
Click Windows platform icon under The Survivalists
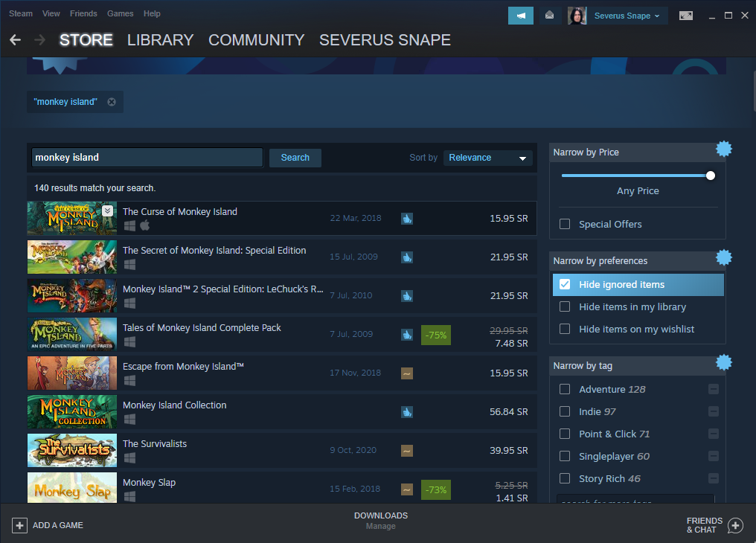click(x=129, y=457)
